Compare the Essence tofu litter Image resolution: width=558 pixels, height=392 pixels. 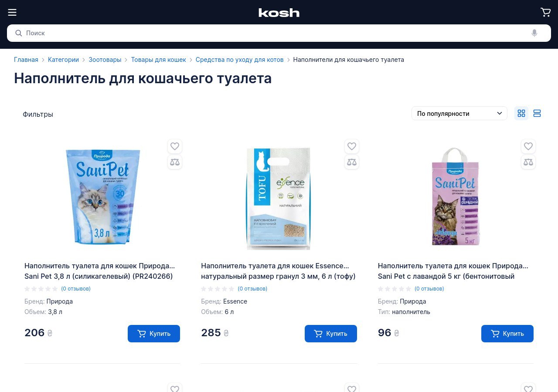352,162
